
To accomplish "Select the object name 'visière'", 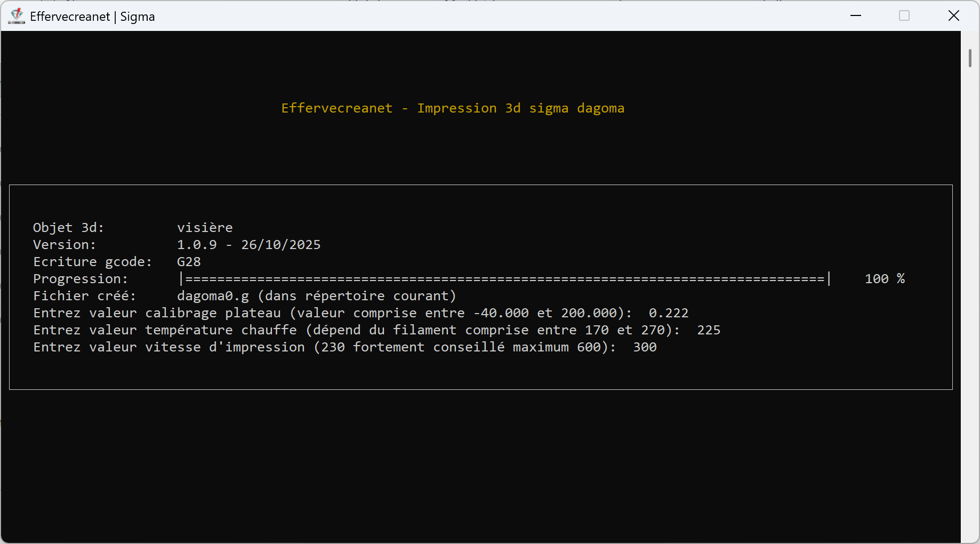I will point(205,228).
